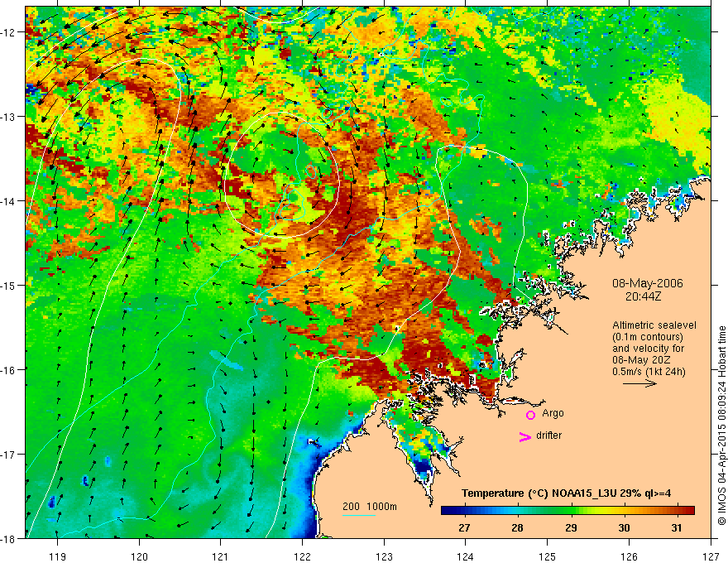
Task: Click the '200 1000m' depth contour label
Action: (370, 507)
